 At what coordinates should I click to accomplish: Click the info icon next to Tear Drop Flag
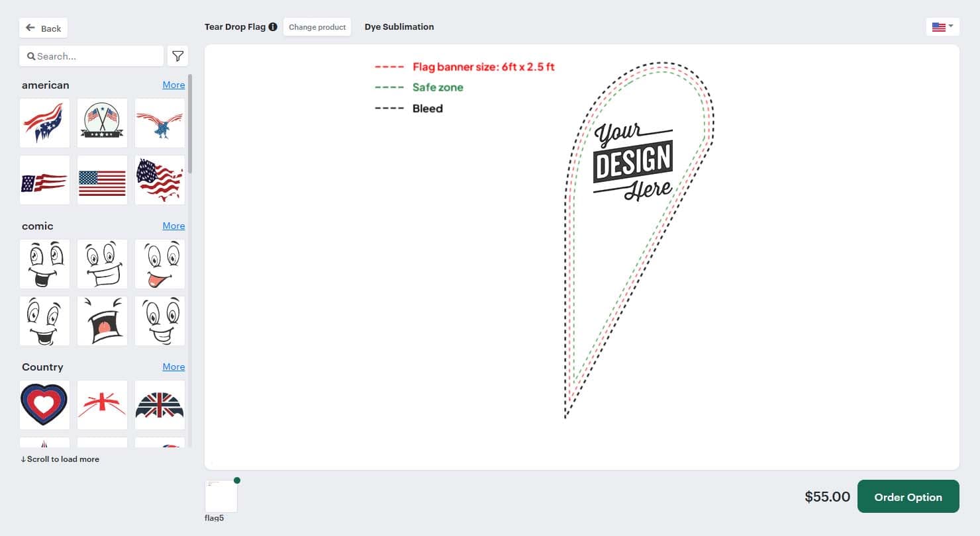pos(273,27)
